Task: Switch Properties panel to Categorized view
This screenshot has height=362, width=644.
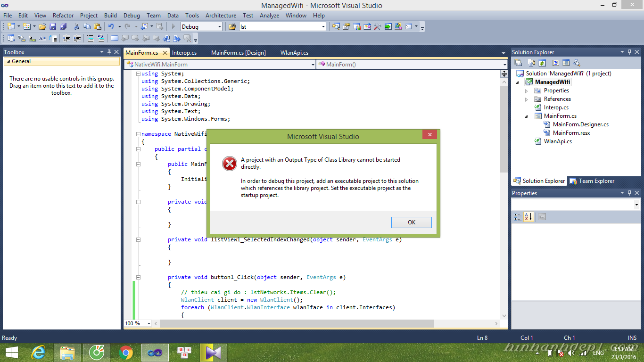Action: click(518, 217)
